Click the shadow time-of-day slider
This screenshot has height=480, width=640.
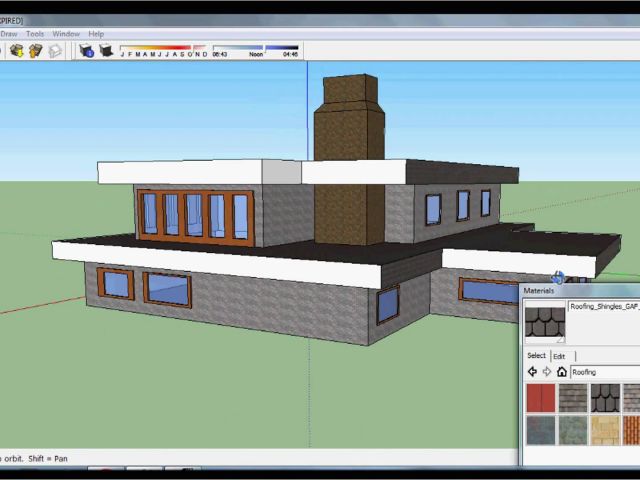point(255,47)
